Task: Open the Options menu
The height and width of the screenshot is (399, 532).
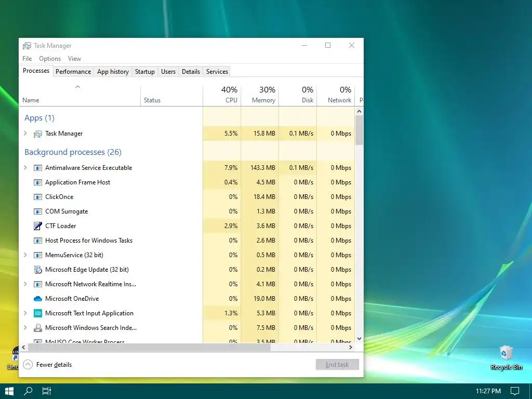Action: tap(50, 59)
